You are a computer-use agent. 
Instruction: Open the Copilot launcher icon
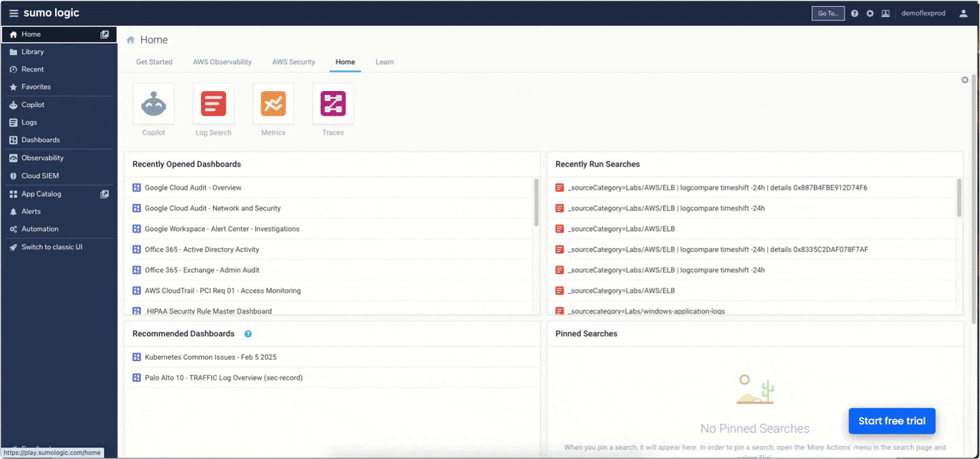[154, 103]
